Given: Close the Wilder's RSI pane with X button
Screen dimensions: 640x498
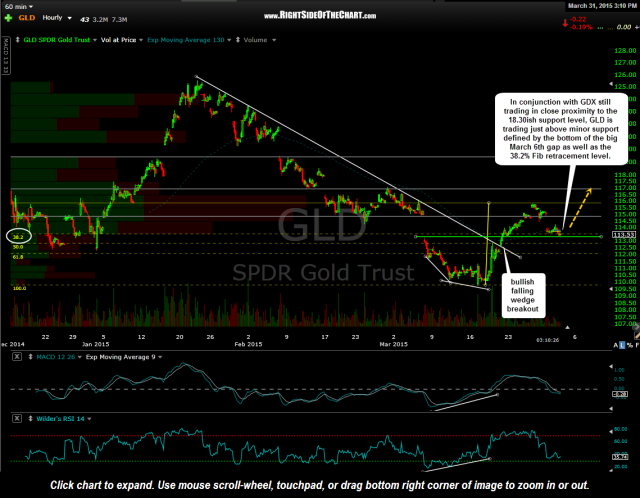Looking at the screenshot, I should [17, 418].
